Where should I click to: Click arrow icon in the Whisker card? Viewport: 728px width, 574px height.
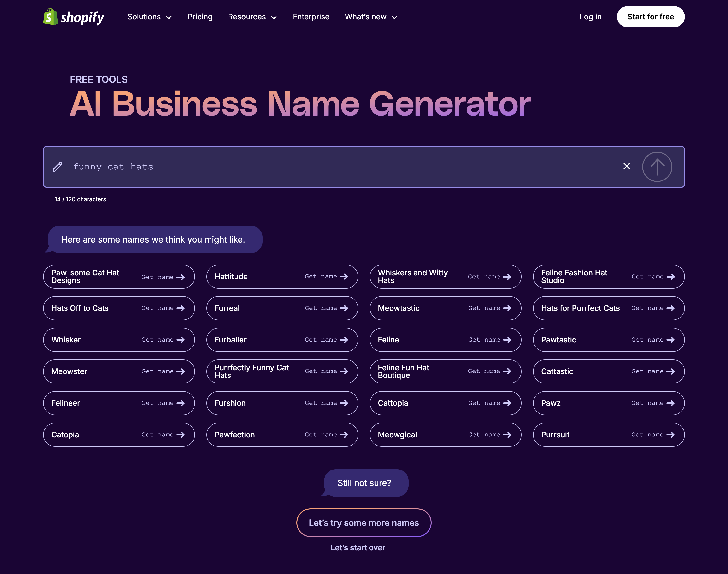point(181,340)
